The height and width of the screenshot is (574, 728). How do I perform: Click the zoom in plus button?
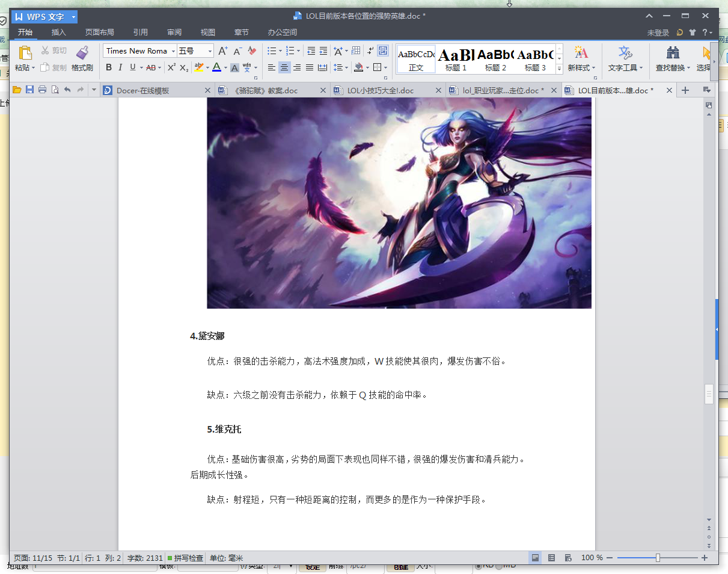(705, 558)
